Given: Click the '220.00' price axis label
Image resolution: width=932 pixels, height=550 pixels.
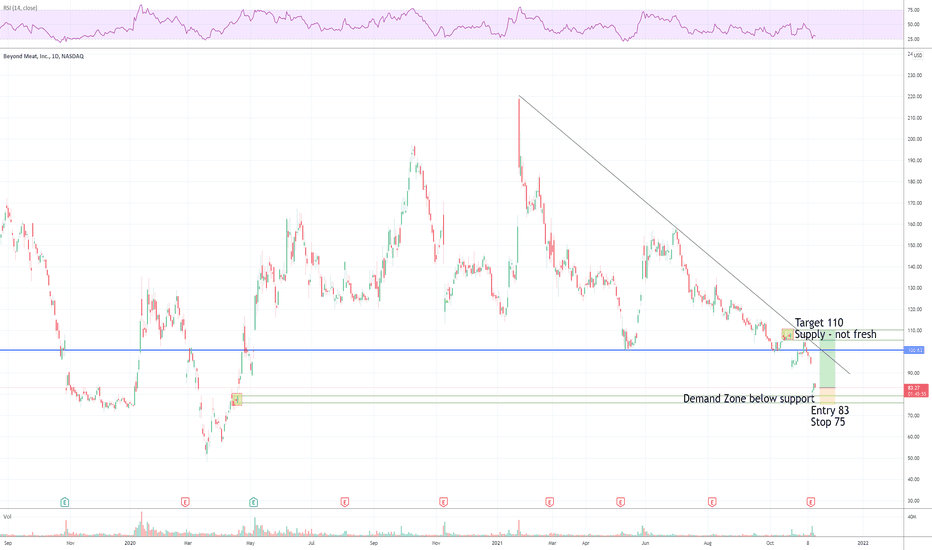Looking at the screenshot, I should (x=915, y=96).
